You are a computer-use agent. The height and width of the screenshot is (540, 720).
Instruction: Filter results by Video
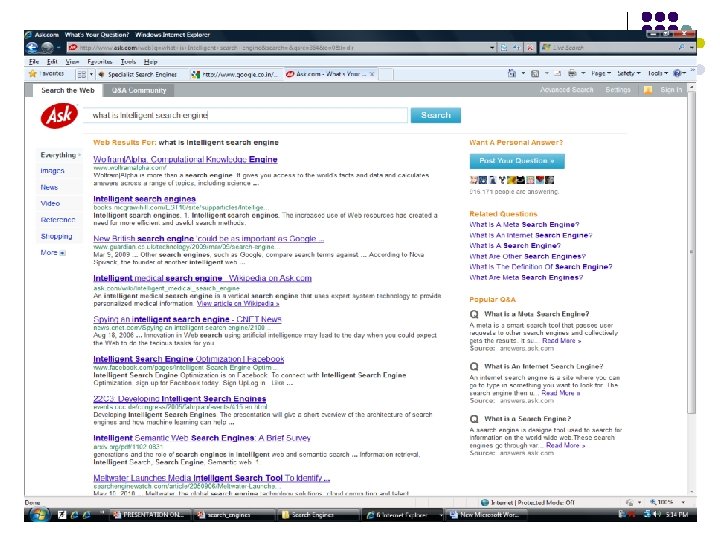[x=50, y=203]
